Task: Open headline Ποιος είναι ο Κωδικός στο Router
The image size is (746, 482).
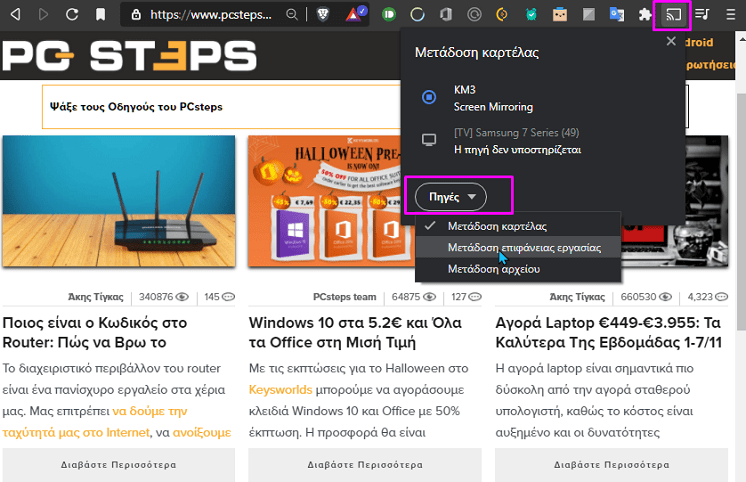Action: (x=95, y=332)
